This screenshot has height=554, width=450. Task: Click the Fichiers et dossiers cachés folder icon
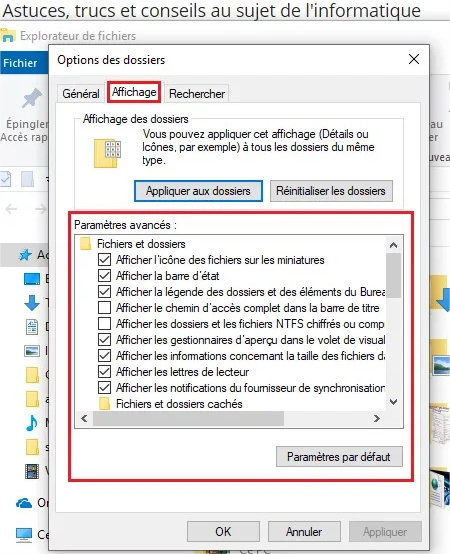(x=104, y=403)
